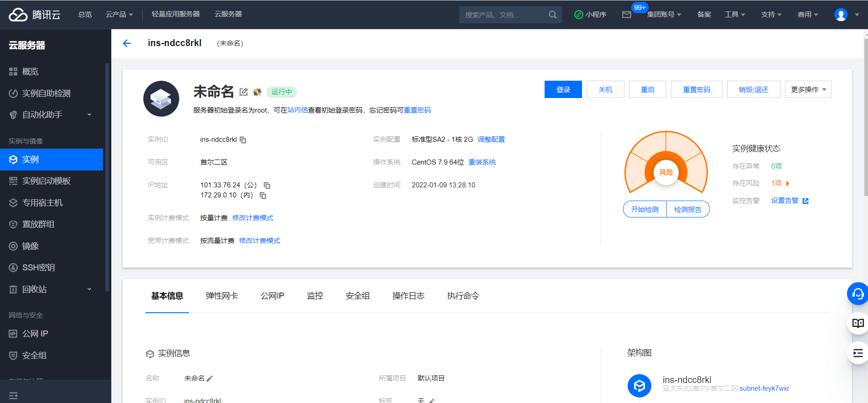Open the documentation book icon on right edge
Screen dimensions: 868x403
coord(858,323)
